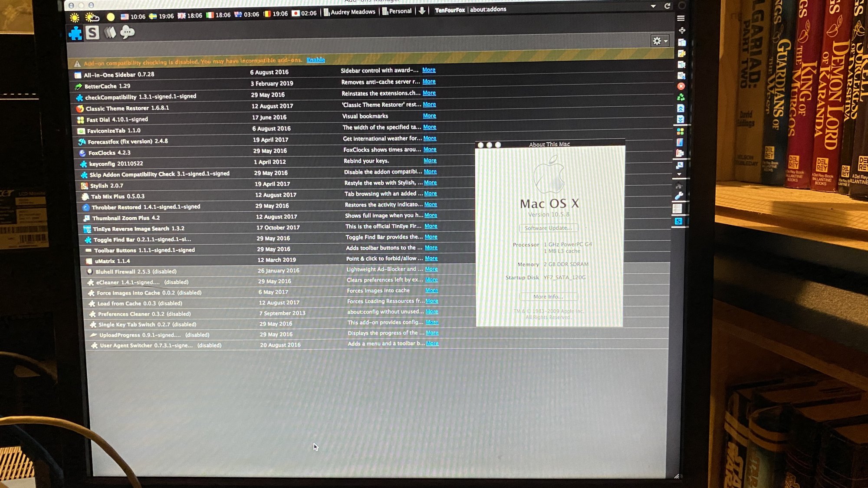Open the gear tools dropdown

pos(660,41)
